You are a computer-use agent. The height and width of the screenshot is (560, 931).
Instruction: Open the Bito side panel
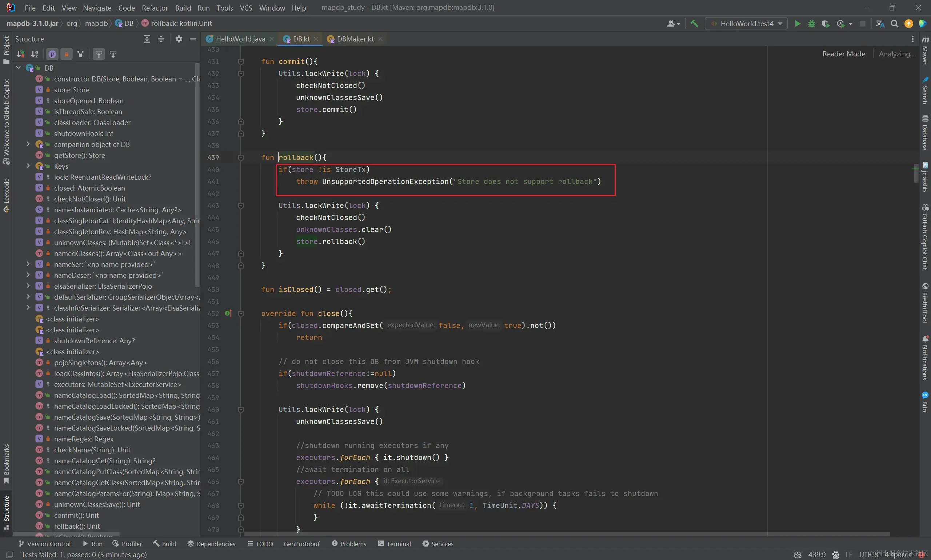[925, 401]
